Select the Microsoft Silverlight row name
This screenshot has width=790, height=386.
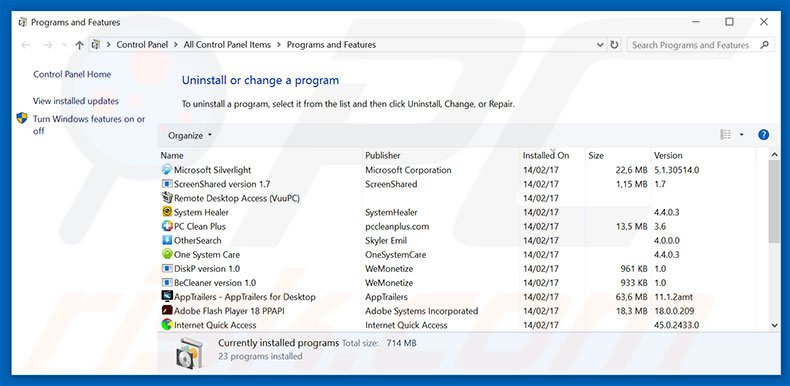pos(213,170)
